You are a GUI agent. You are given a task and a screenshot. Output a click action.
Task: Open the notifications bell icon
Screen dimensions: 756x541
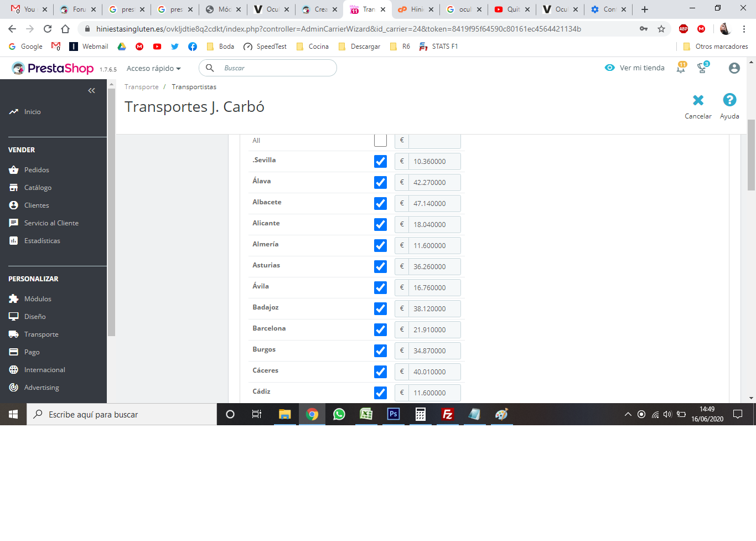click(x=681, y=68)
